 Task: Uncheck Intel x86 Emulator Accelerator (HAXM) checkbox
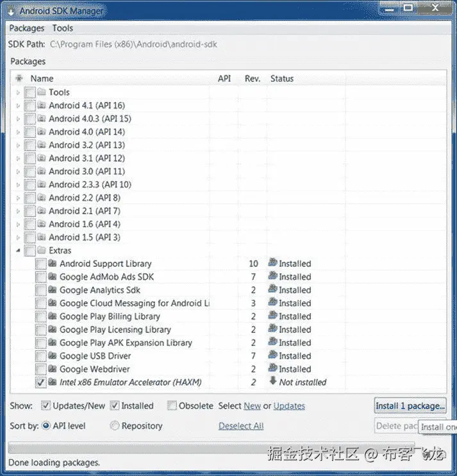40,382
